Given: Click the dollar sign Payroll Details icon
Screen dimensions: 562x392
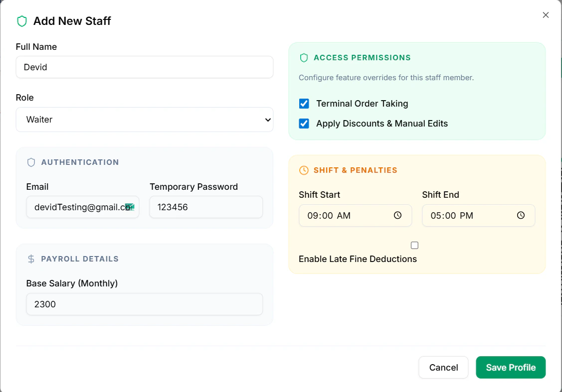Looking at the screenshot, I should click(x=31, y=259).
